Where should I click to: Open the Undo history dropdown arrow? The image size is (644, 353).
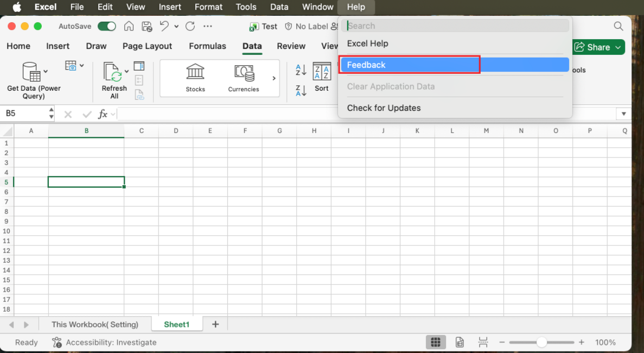coord(176,26)
